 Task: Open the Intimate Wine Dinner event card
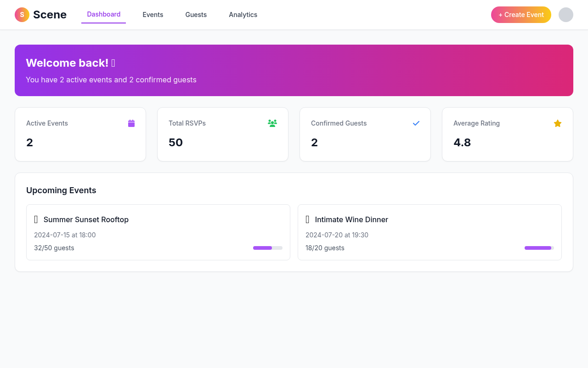coord(430,232)
